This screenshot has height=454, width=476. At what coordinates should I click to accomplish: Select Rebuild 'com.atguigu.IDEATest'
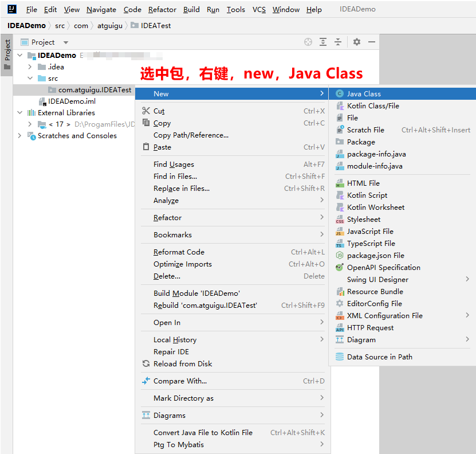[x=233, y=305]
